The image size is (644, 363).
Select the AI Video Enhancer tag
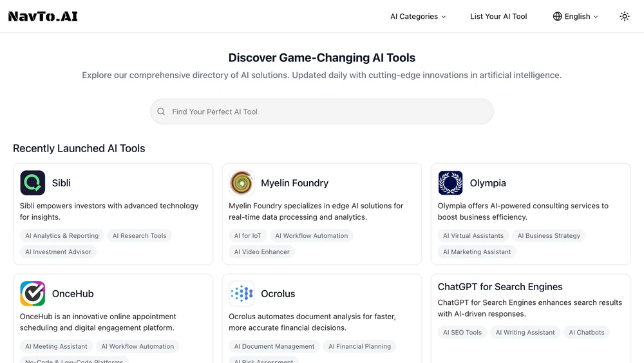click(x=261, y=251)
